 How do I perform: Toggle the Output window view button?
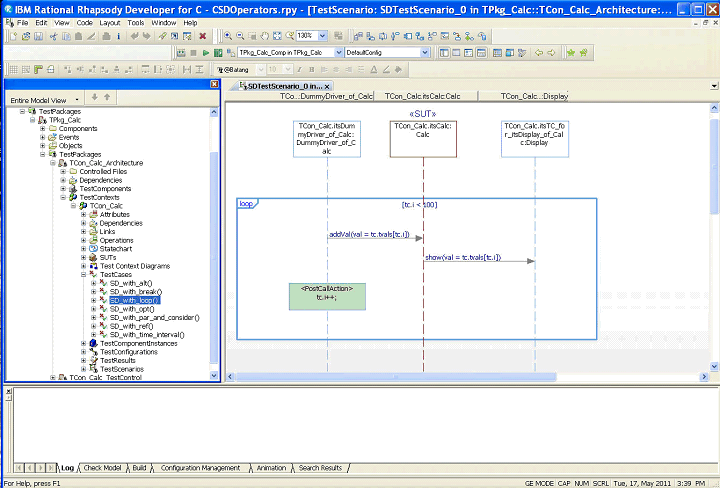pos(481,53)
